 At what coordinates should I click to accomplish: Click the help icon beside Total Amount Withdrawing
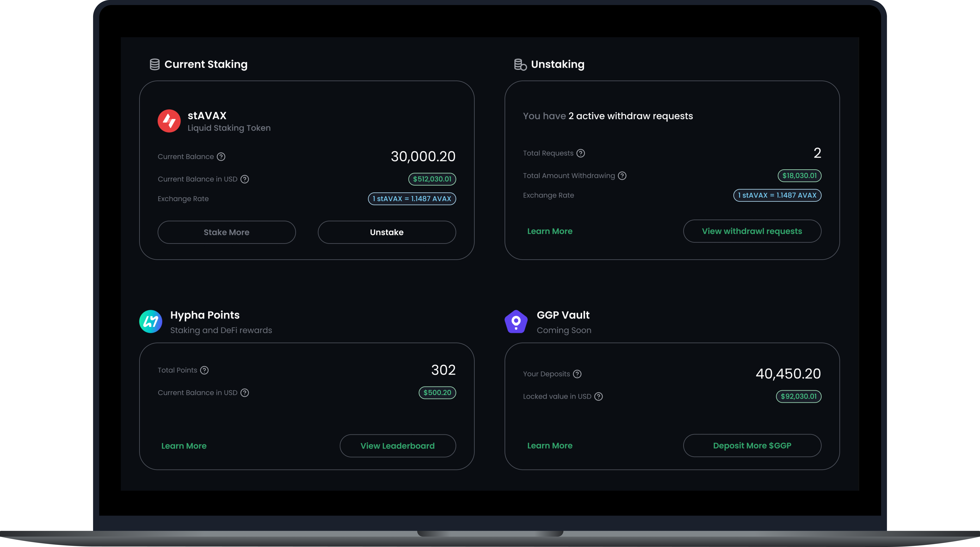coord(622,176)
